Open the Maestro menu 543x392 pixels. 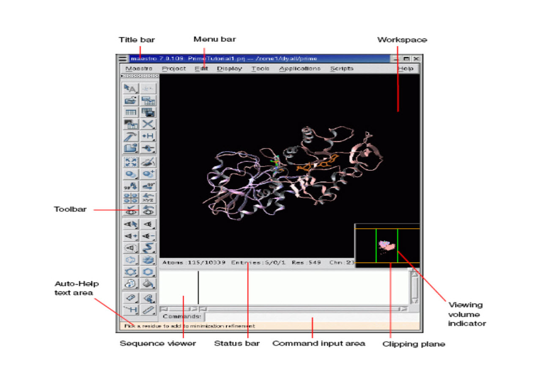139,69
